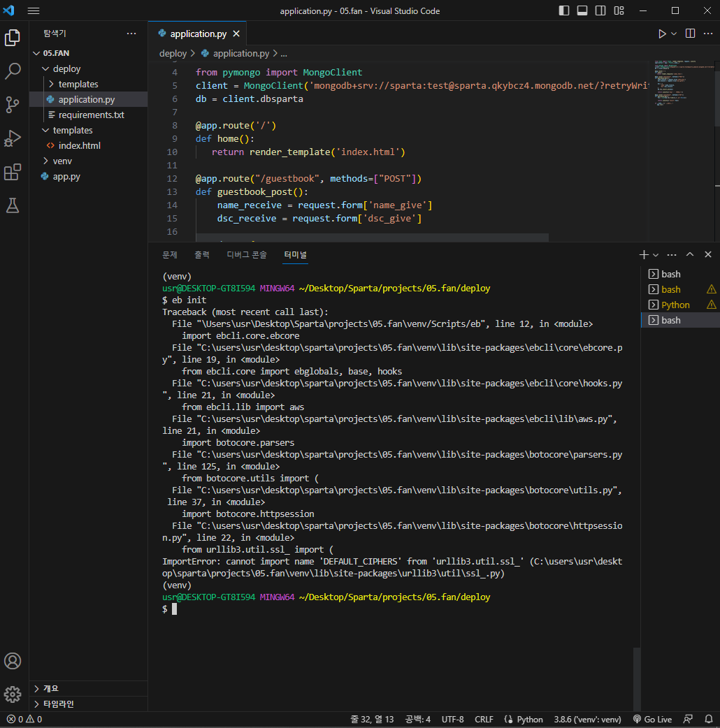Close the terminal panel
This screenshot has width=720, height=728.
[708, 254]
